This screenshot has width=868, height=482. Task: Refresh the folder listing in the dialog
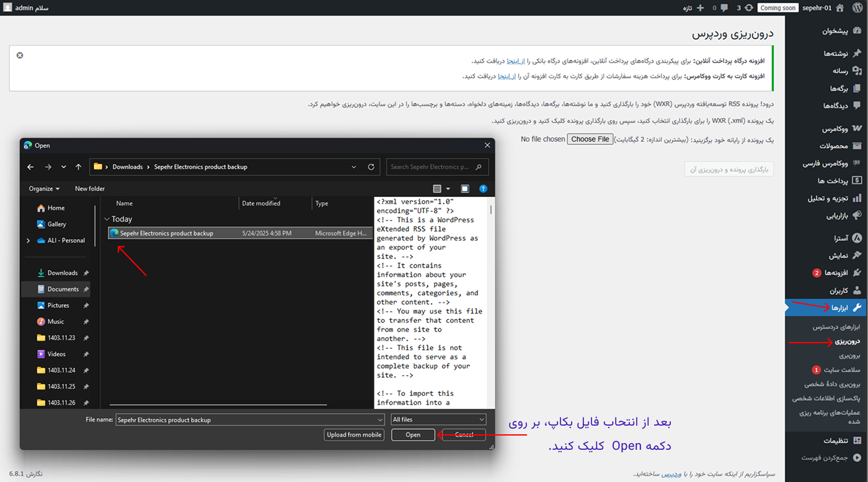click(x=371, y=167)
